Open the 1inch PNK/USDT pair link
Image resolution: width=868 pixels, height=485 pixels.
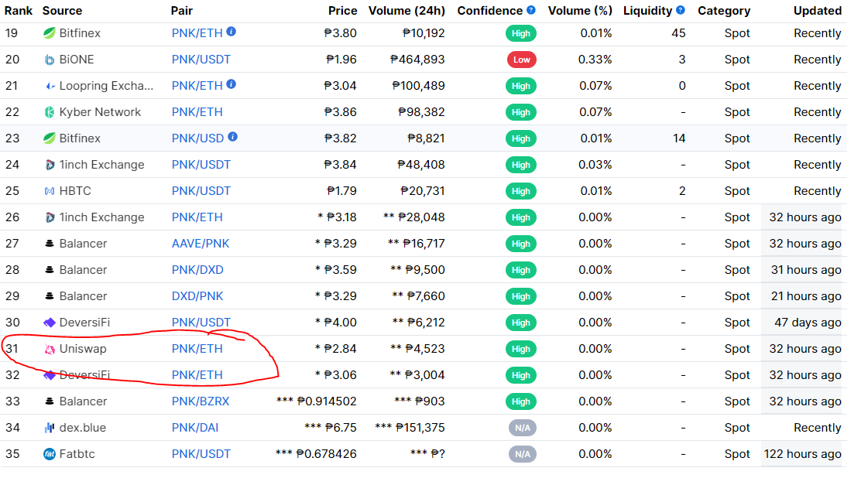201,165
